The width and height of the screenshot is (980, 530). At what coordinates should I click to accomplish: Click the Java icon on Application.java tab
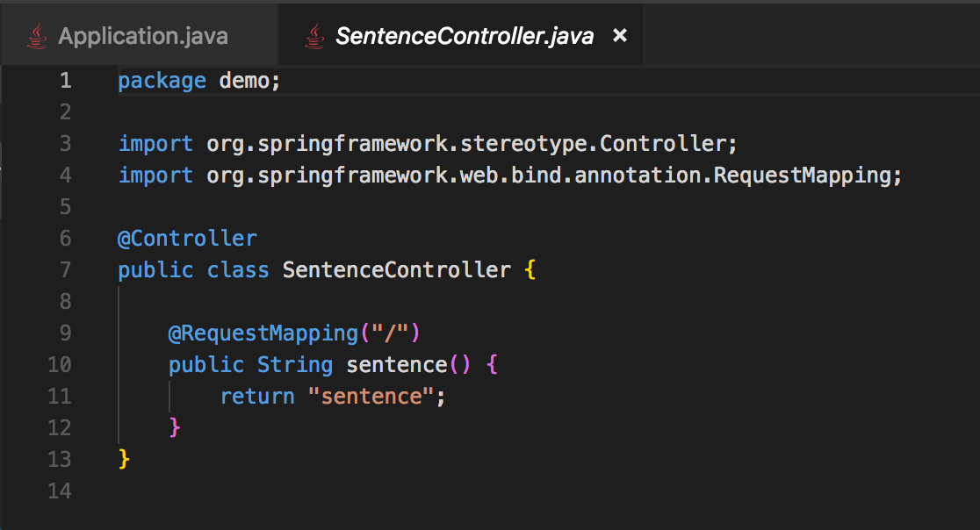point(36,36)
